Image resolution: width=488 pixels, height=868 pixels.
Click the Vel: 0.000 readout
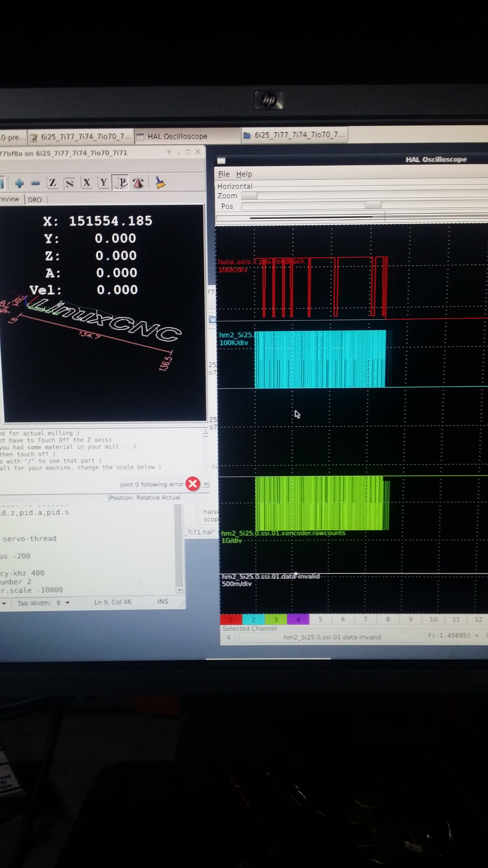click(x=84, y=290)
